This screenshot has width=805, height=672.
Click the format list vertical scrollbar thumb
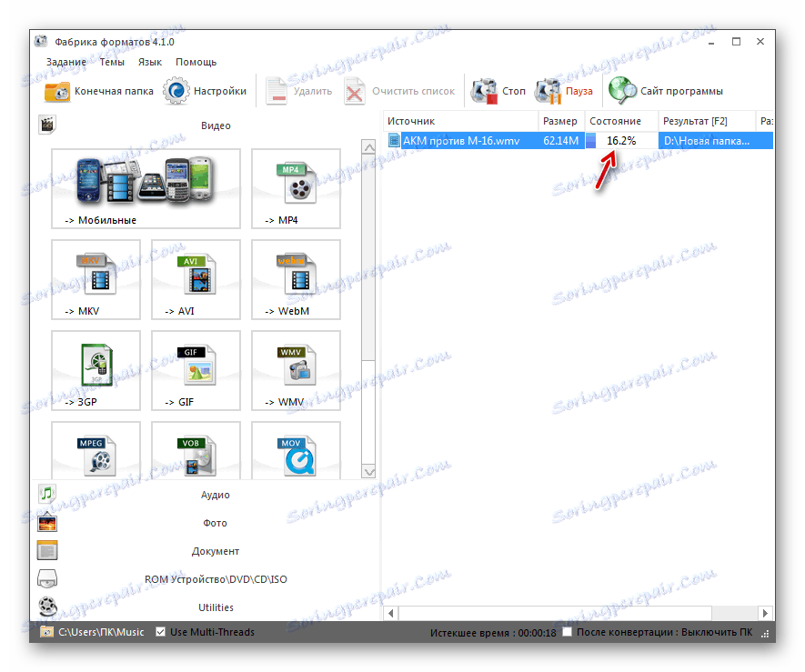tap(368, 256)
